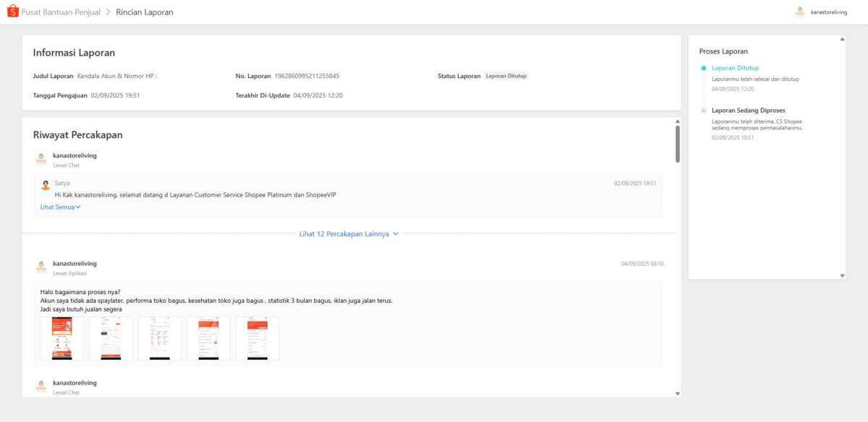Click the Shopee logo icon

pos(12,12)
